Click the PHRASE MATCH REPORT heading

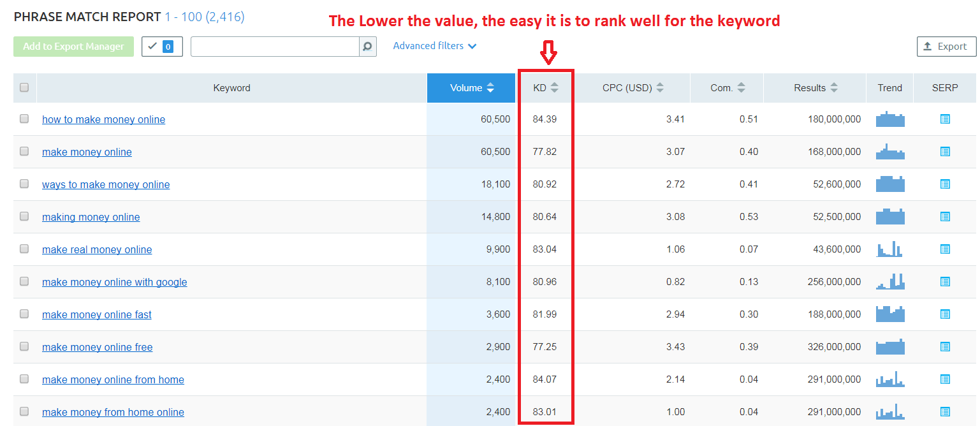pyautogui.click(x=87, y=17)
